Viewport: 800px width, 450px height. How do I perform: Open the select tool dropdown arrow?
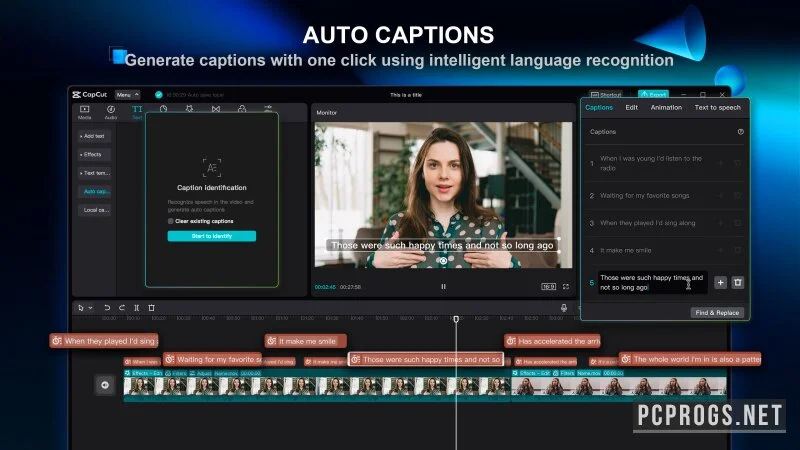(90, 308)
